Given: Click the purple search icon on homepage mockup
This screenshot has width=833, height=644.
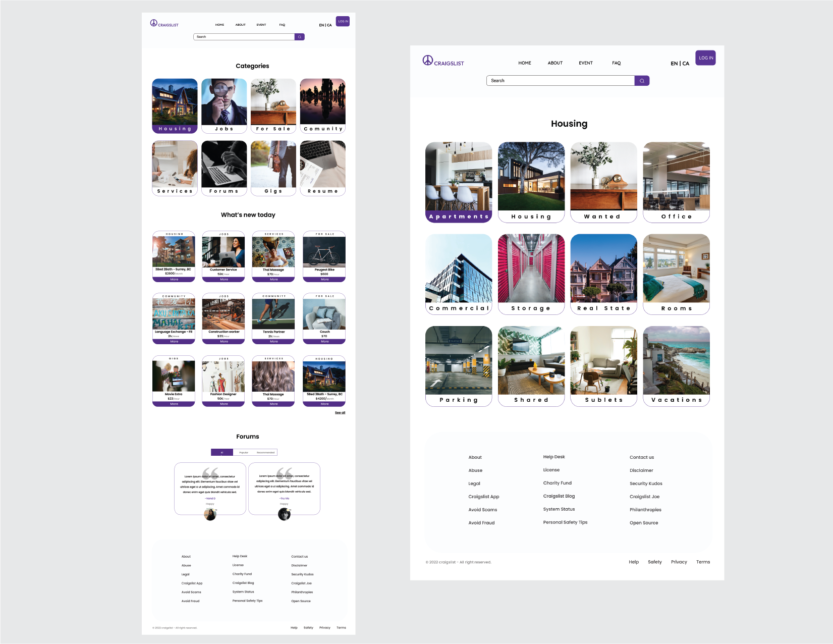Looking at the screenshot, I should 299,37.
